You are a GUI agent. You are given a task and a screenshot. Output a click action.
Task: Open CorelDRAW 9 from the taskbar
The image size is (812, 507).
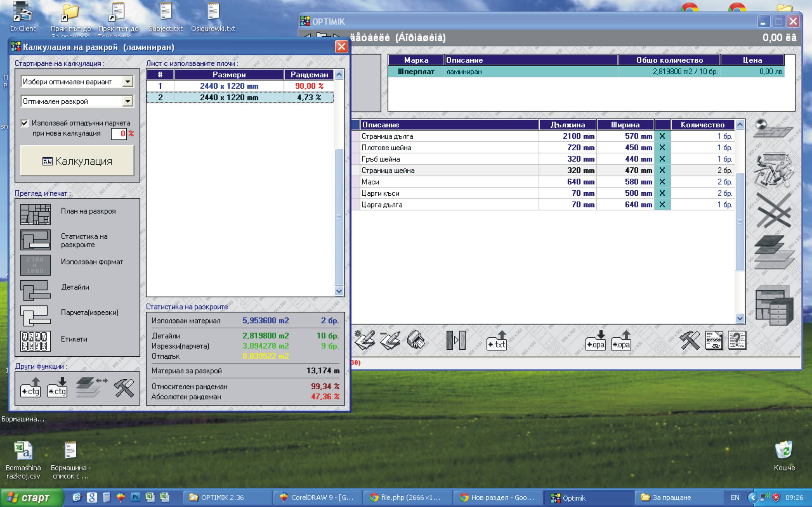317,498
